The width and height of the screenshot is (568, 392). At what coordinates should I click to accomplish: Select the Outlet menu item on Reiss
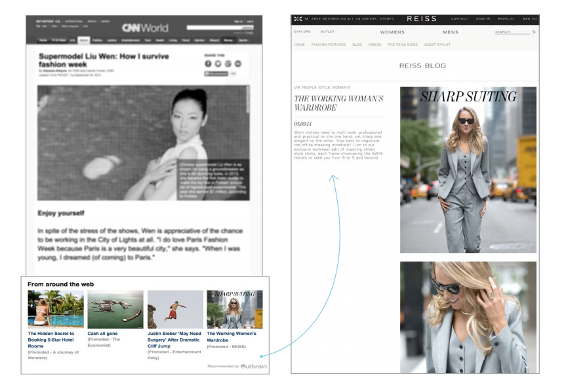(327, 31)
